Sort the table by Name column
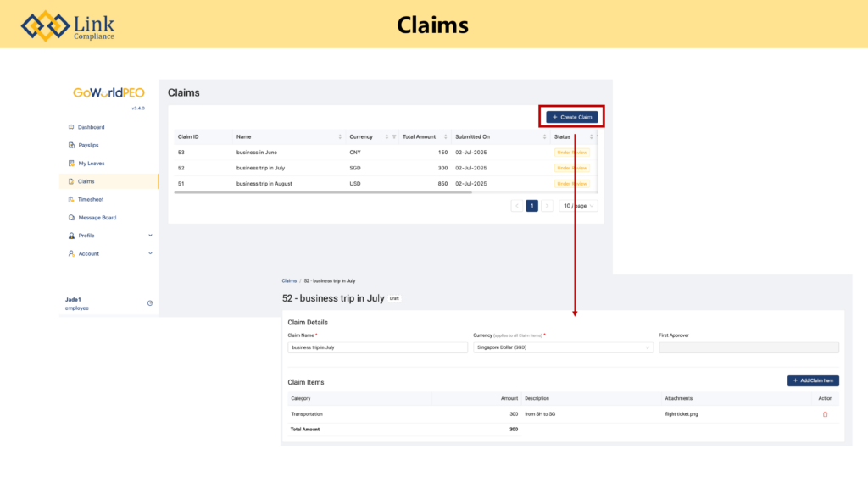This screenshot has width=868, height=488. pyautogui.click(x=340, y=136)
